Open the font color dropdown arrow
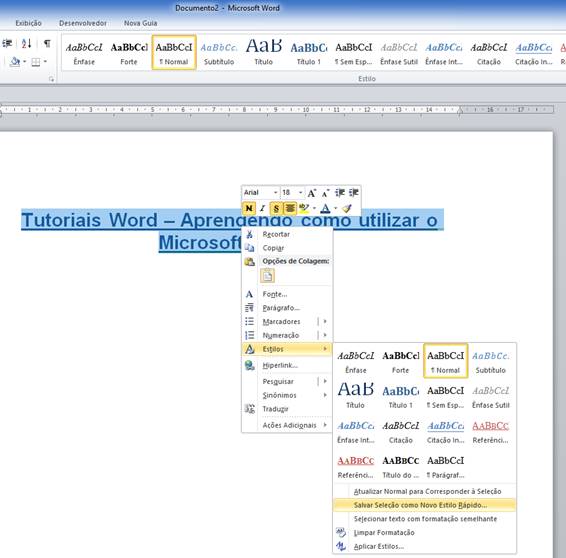Screen dimensions: 566x558 335,208
